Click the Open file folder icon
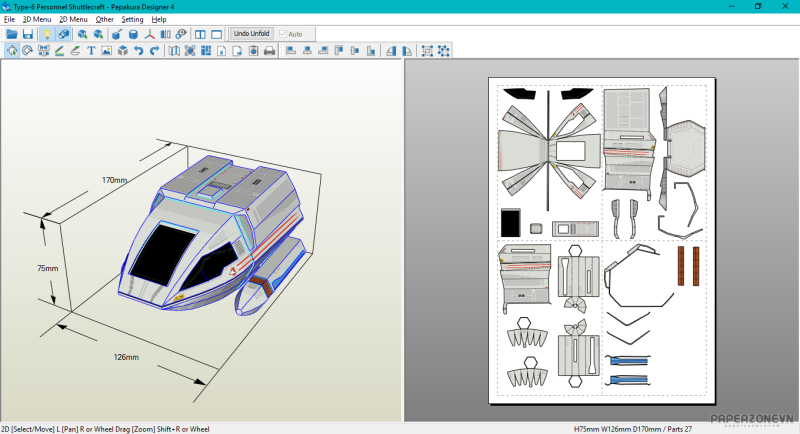This screenshot has height=434, width=800. coord(12,34)
